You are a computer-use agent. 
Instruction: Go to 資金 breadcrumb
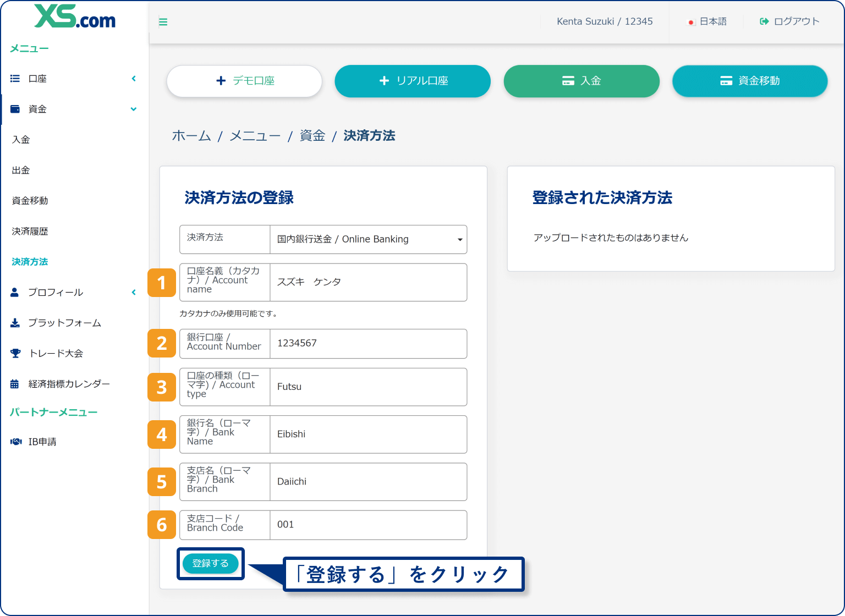coord(312,136)
